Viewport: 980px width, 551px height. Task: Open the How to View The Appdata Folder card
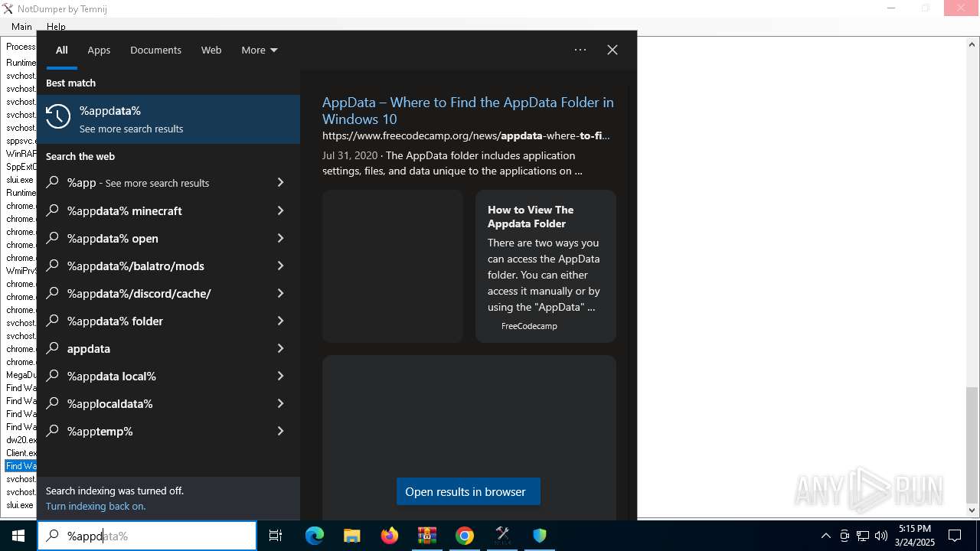546,266
